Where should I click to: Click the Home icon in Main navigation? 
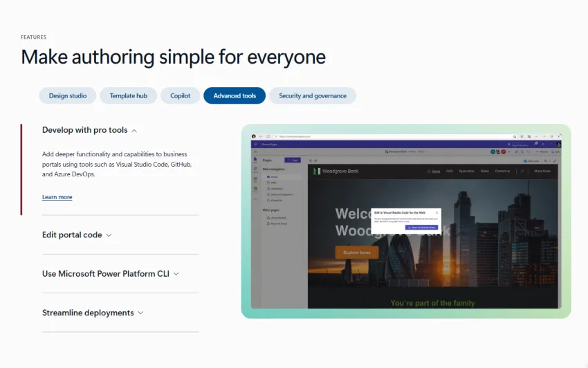[x=266, y=177]
